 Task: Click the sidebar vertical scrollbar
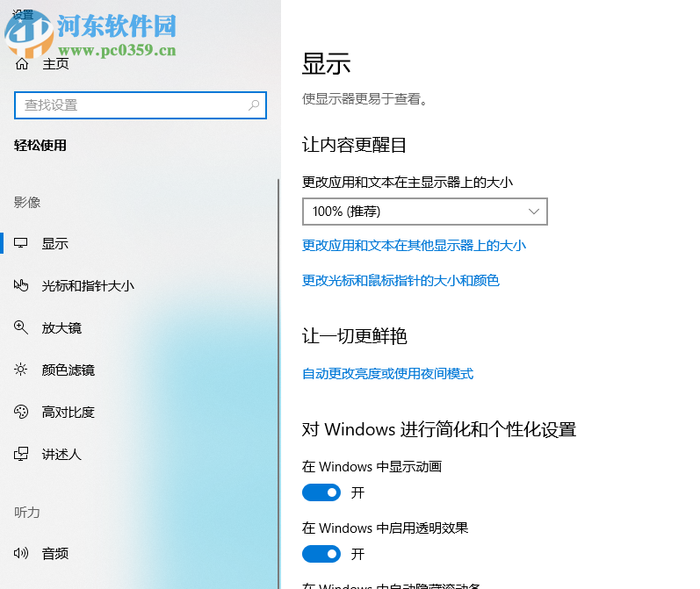(x=278, y=384)
